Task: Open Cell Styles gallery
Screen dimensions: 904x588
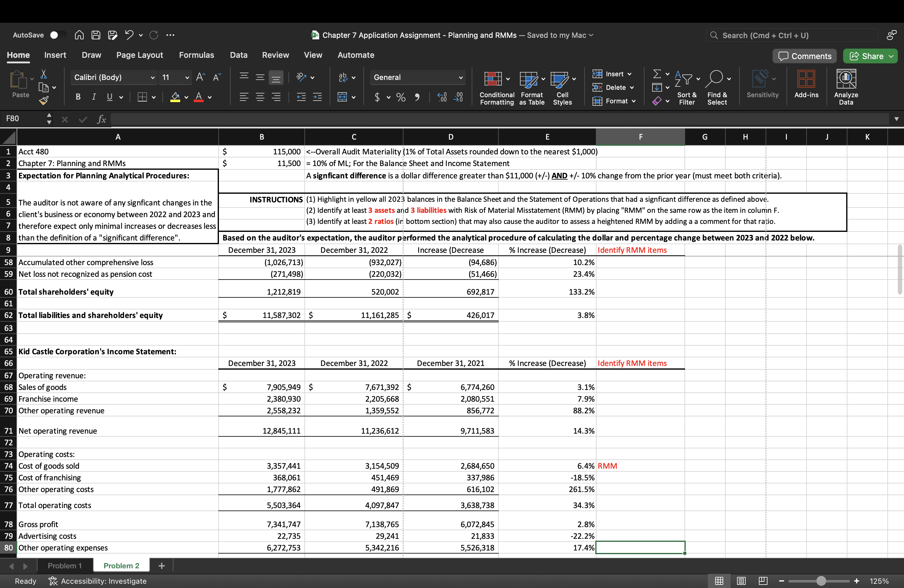Action: click(562, 87)
